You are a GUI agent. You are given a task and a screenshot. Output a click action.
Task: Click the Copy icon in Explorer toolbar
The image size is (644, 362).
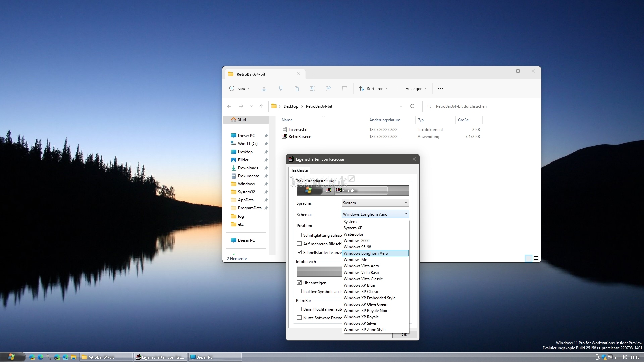coord(280,89)
